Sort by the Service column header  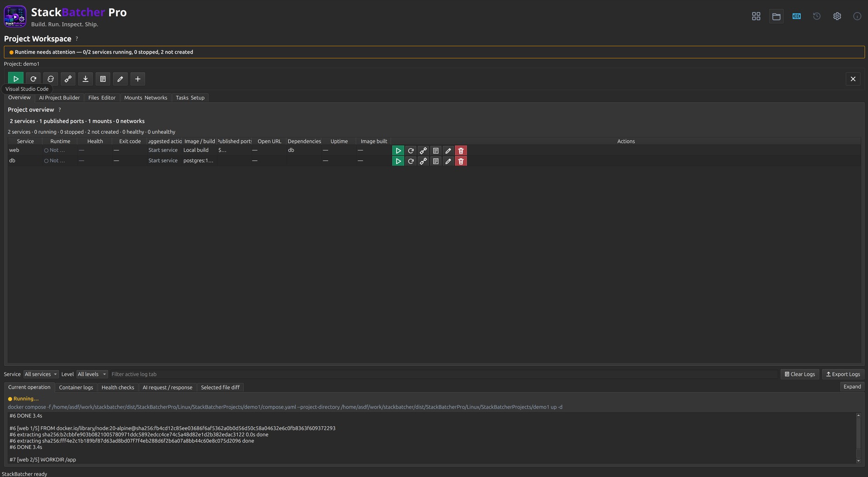[x=25, y=141]
